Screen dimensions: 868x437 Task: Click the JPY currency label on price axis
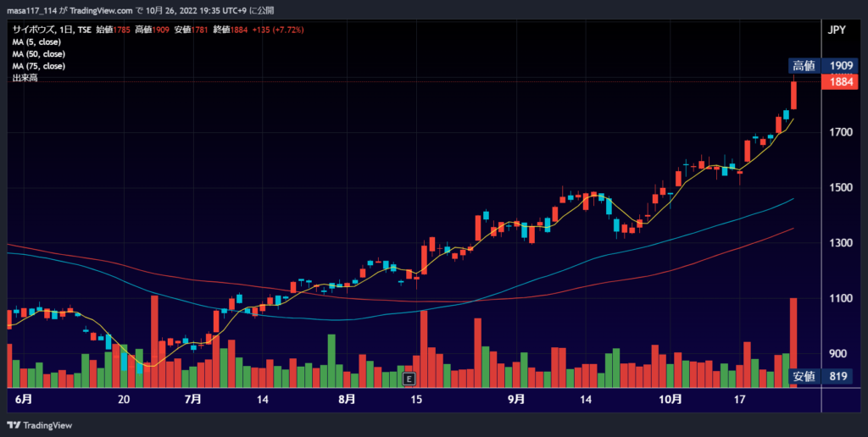pos(837,30)
